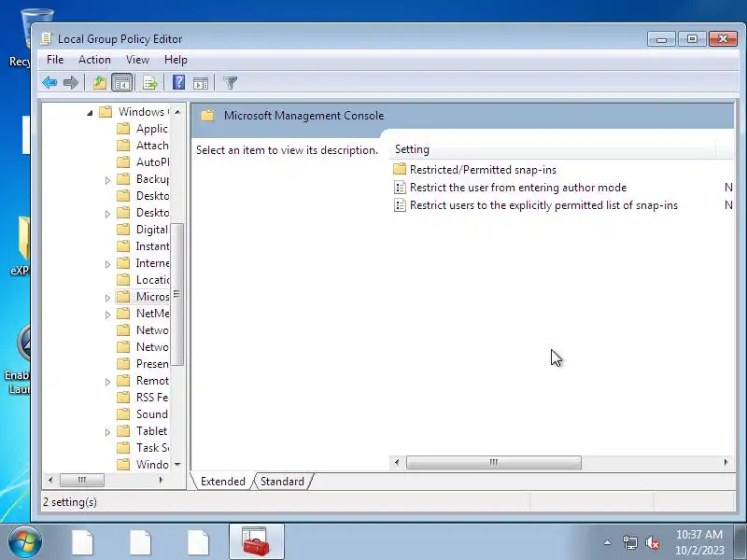Select the AutoPlay folder in tree
This screenshot has height=560, width=747.
pyautogui.click(x=143, y=161)
